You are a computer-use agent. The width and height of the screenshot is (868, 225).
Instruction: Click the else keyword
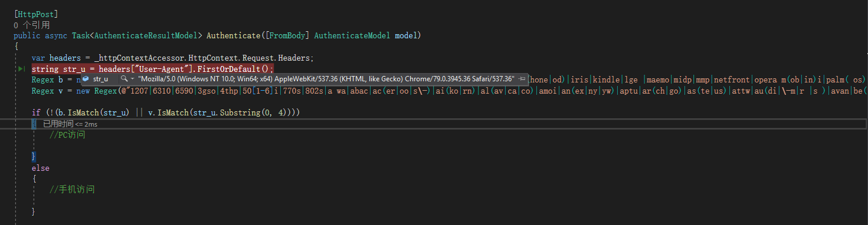41,168
